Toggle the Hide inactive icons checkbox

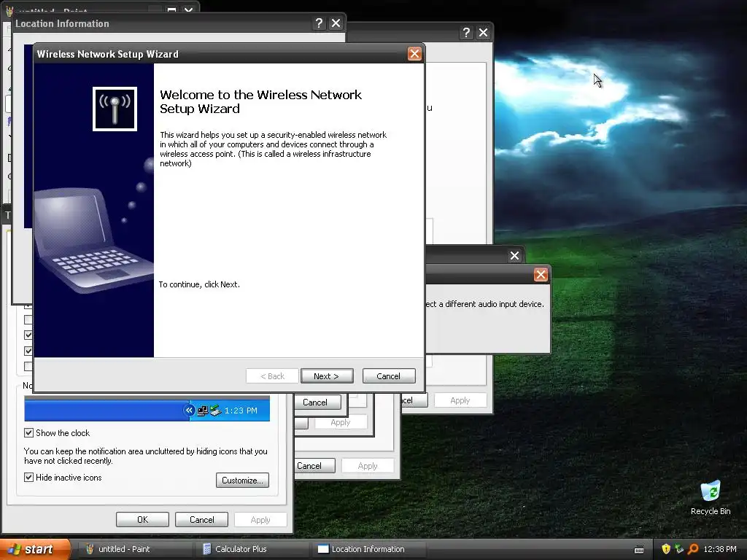[28, 477]
